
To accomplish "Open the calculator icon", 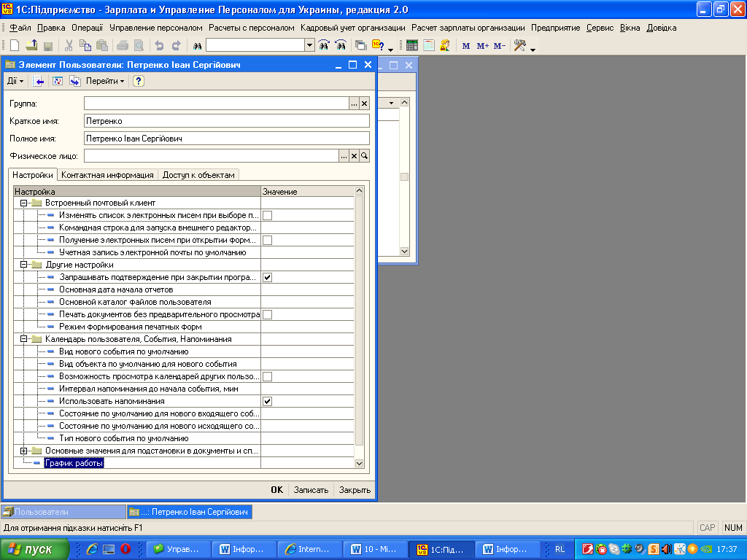I will [412, 45].
